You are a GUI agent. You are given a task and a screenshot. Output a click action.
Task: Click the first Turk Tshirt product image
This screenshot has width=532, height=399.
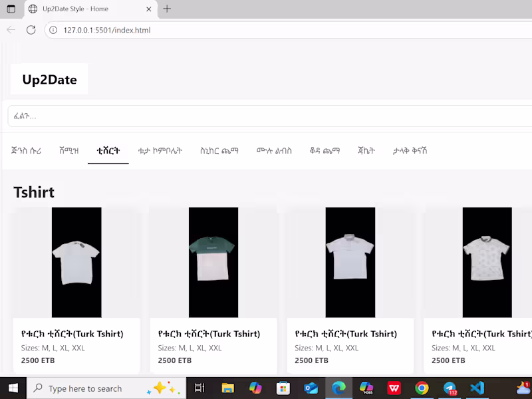[76, 262]
